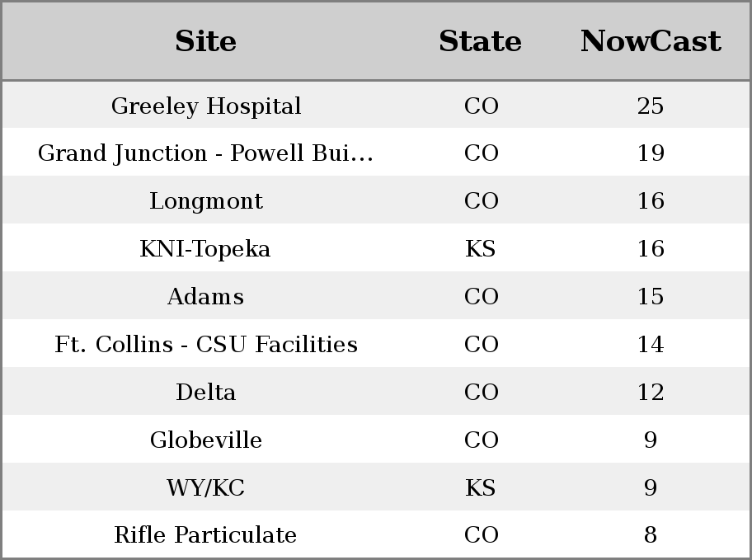Select NowCast value 19 in Grand Junction row

[651, 153]
